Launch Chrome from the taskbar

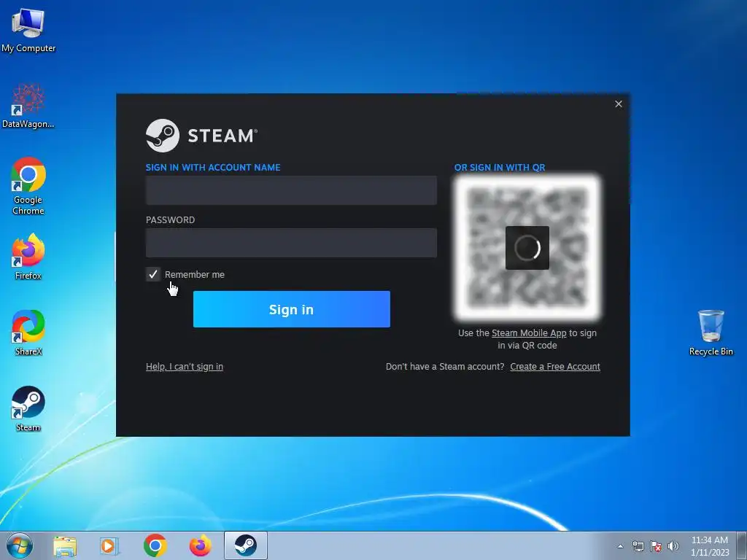[155, 545]
